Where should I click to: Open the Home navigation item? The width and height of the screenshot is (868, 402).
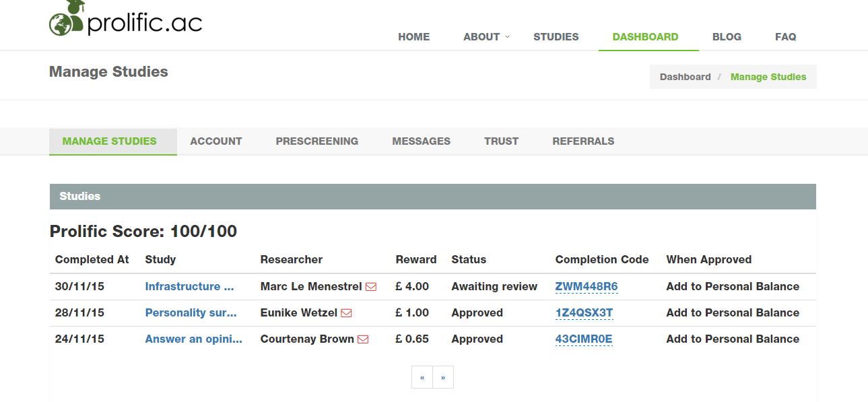(413, 37)
